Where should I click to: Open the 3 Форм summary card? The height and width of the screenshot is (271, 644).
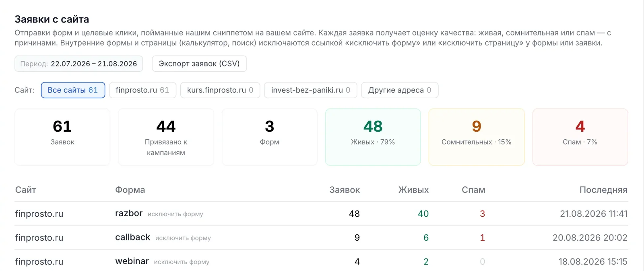(270, 137)
